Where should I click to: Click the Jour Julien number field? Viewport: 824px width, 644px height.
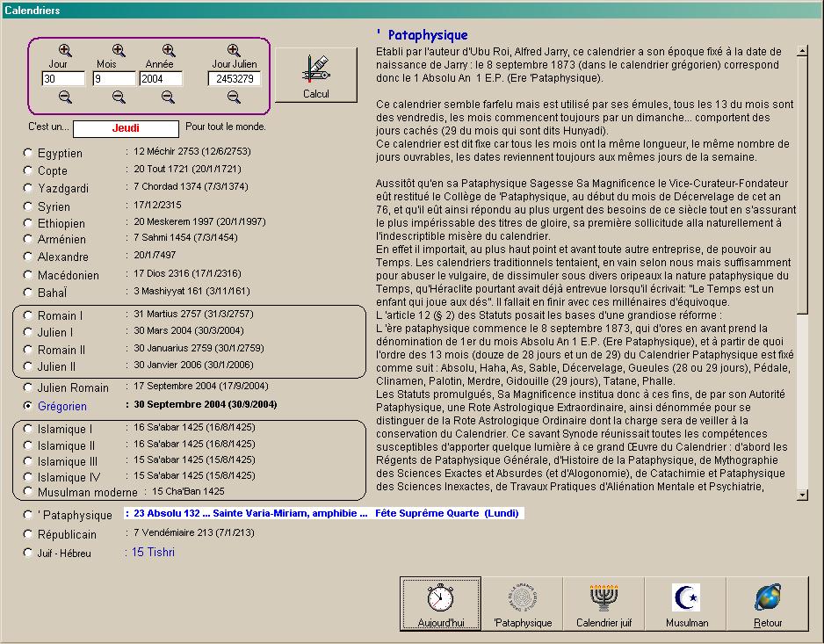[x=234, y=79]
